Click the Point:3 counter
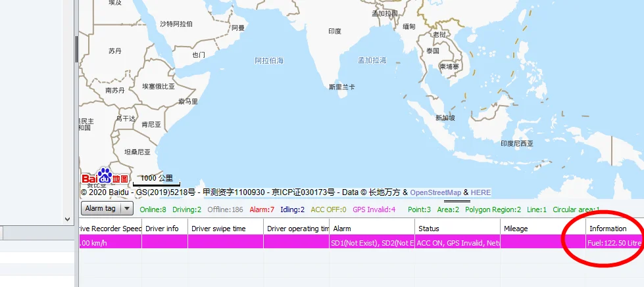 (419, 210)
